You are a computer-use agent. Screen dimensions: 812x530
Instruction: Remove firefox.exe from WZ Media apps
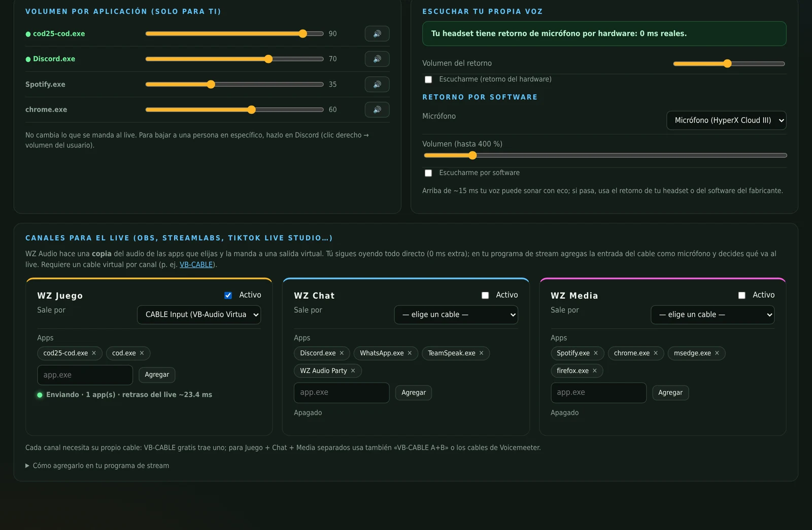[594, 371]
